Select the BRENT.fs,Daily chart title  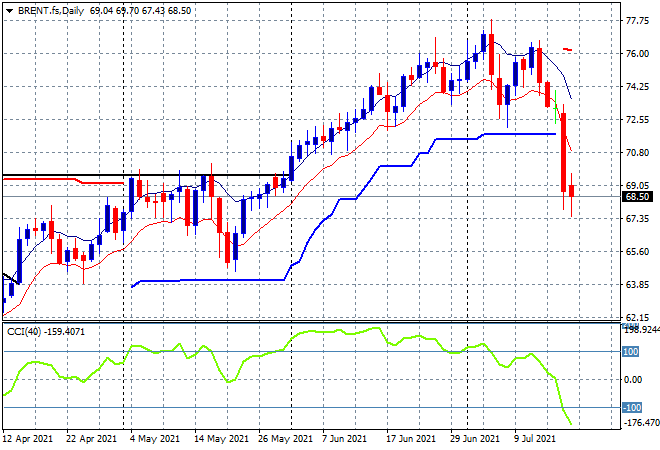click(x=51, y=11)
